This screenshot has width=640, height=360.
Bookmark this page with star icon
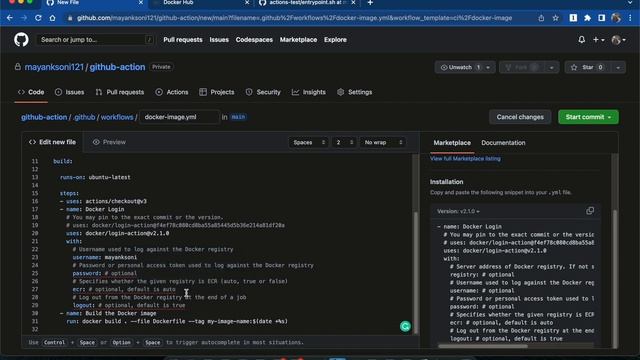click(x=556, y=18)
